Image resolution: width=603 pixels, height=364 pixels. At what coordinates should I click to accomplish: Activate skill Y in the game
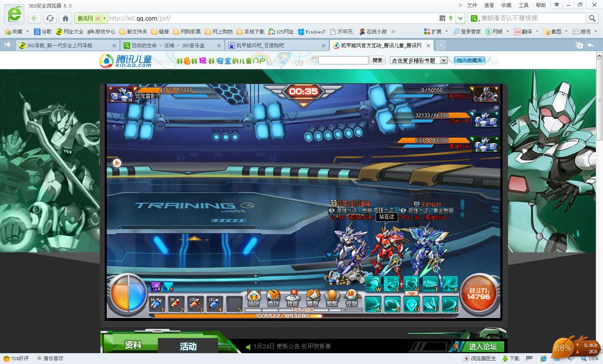(x=450, y=284)
